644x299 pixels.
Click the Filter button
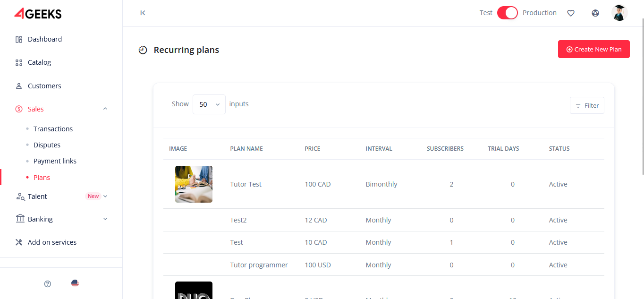pyautogui.click(x=587, y=106)
